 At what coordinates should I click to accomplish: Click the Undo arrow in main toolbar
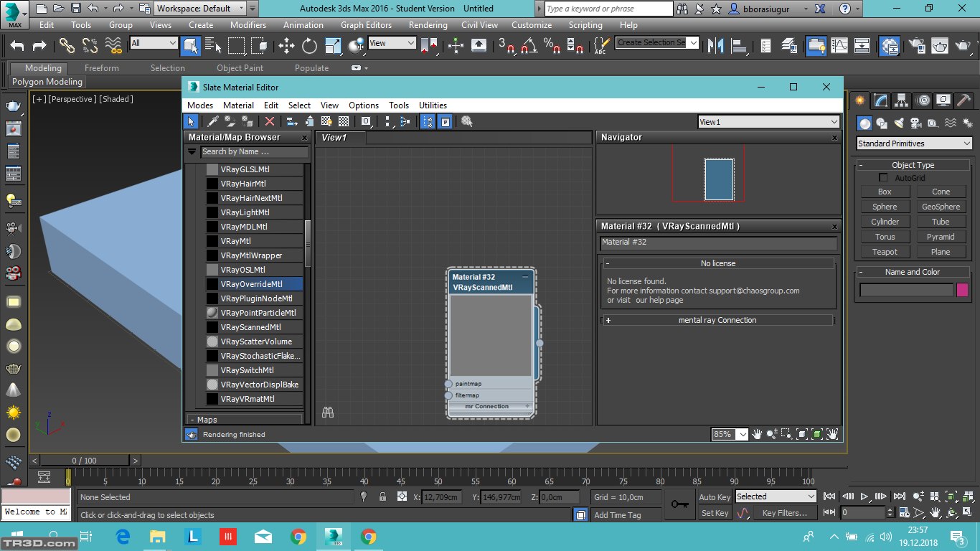pyautogui.click(x=17, y=46)
